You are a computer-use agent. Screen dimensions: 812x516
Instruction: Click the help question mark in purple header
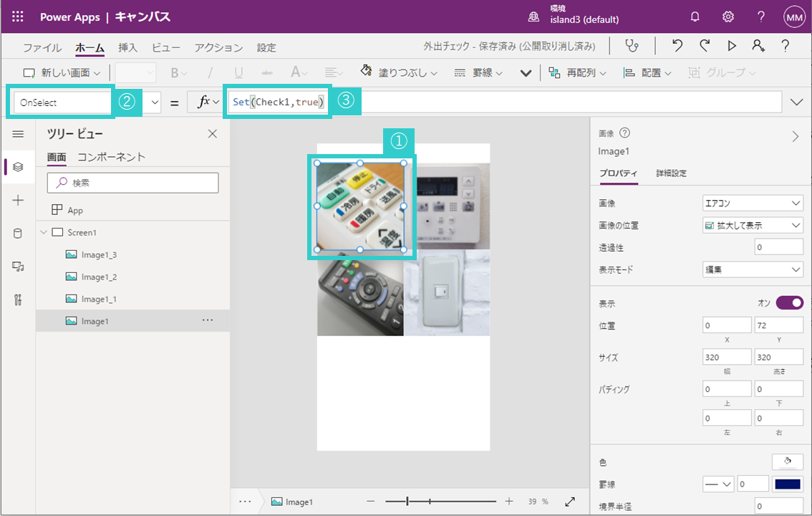click(760, 16)
